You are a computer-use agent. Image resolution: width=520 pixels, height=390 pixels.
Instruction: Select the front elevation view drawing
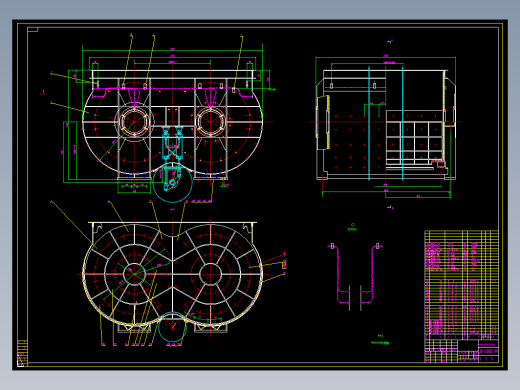click(172, 124)
